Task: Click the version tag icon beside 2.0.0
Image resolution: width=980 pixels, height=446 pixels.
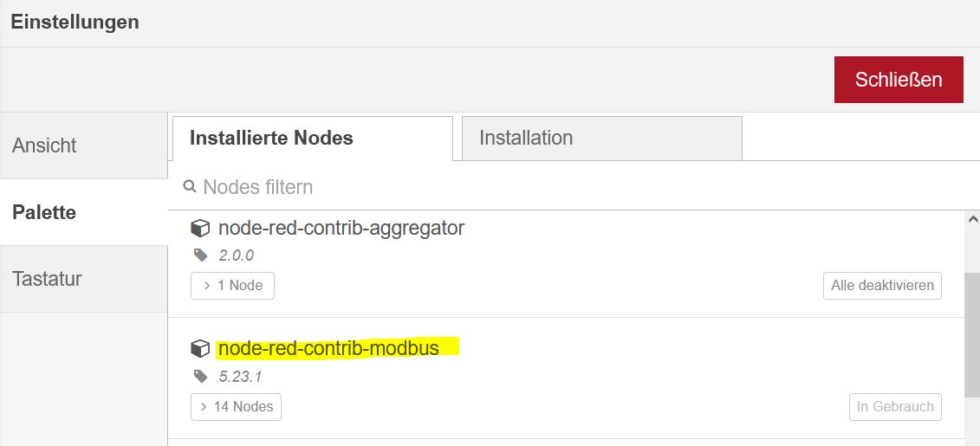Action: coord(201,255)
